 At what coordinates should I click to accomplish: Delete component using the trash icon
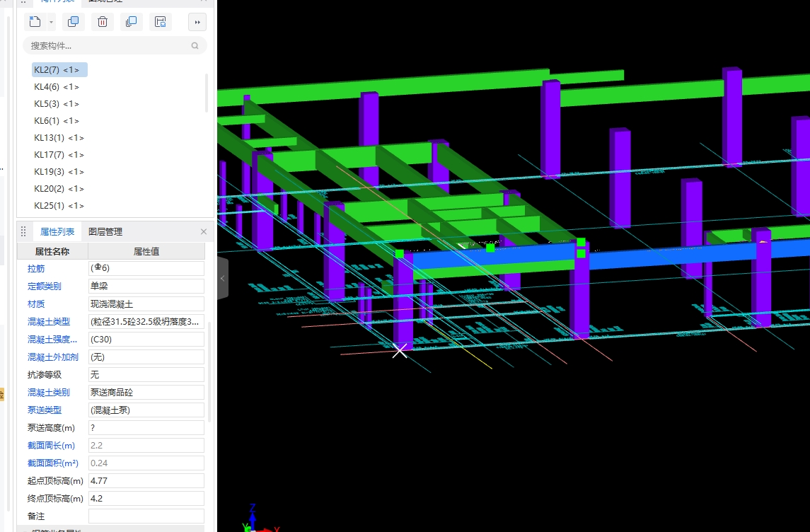pos(103,22)
